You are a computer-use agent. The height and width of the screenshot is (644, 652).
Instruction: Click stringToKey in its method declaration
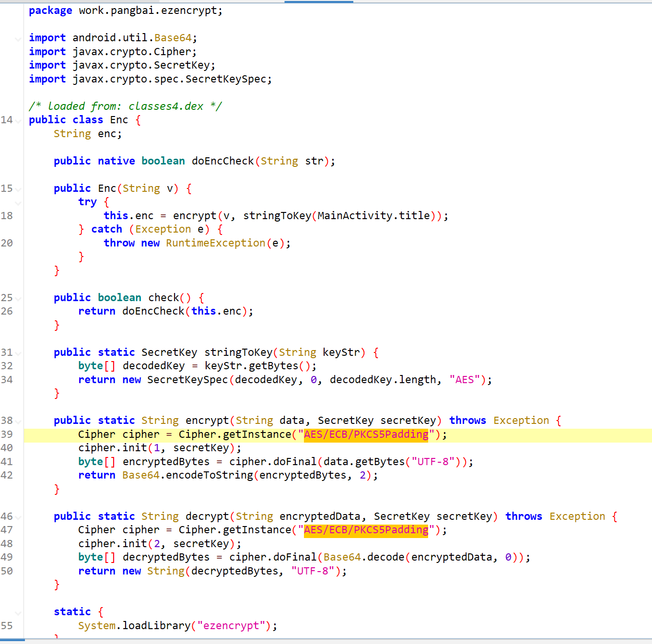click(239, 352)
